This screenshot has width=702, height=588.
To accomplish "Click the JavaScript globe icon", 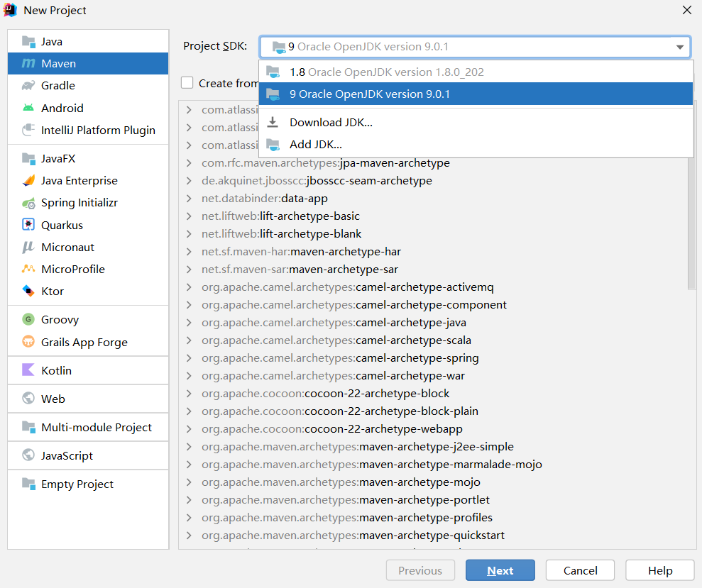I will (28, 455).
